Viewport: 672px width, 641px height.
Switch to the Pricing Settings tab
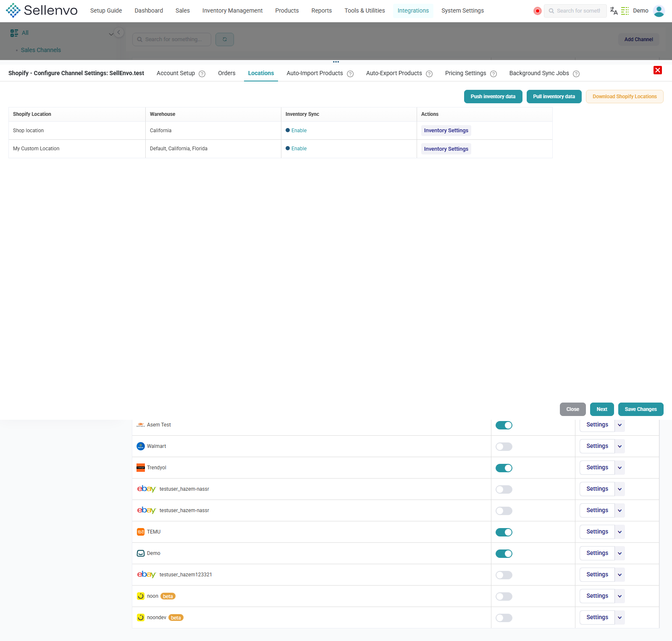click(x=465, y=73)
